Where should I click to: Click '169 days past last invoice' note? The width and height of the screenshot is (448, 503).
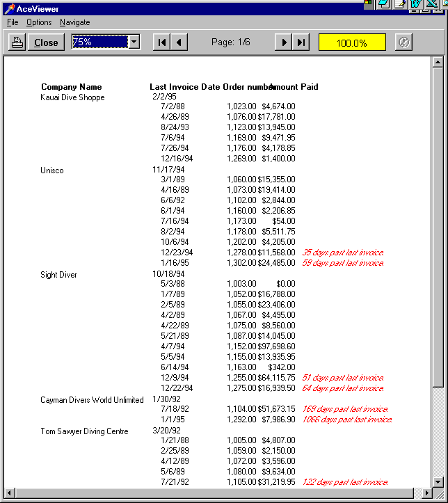[345, 409]
